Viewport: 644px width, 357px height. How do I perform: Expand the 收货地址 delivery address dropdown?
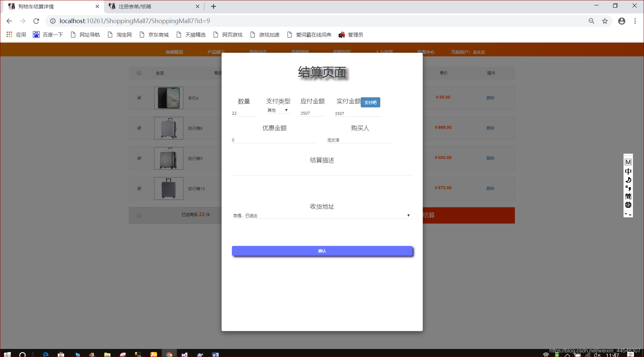(408, 215)
